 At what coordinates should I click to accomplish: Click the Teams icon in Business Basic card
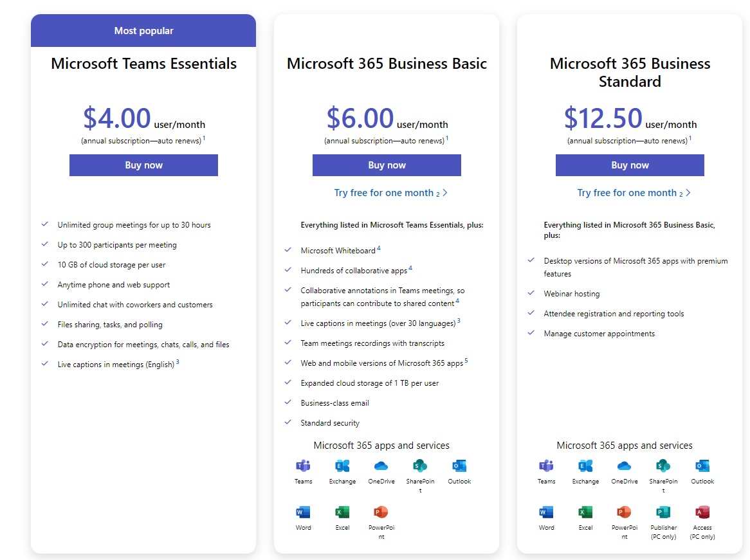point(303,466)
